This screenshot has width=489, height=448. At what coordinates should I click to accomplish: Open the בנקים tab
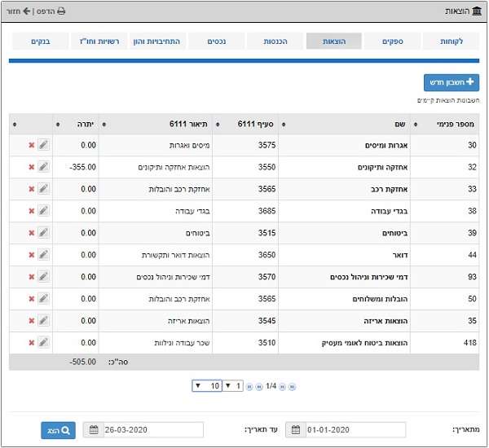[41, 42]
